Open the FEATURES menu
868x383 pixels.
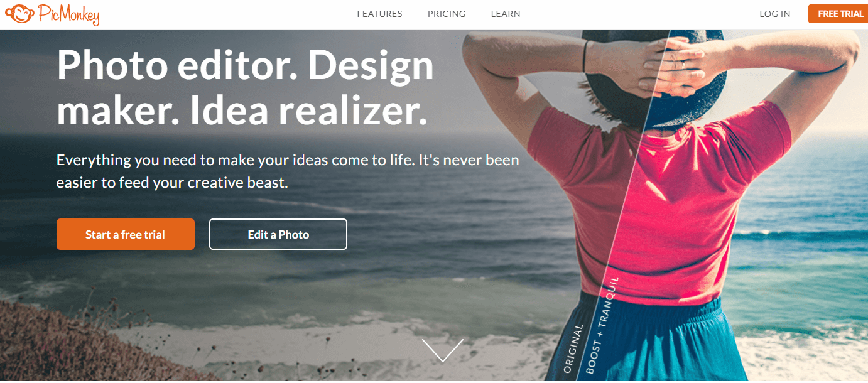[x=379, y=14]
